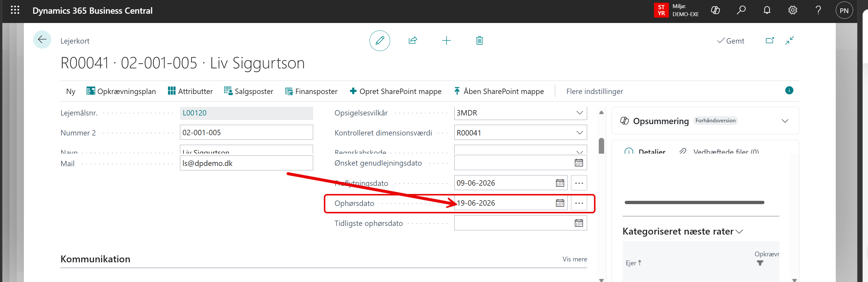
Task: Click the FactBox horizontal scrollbar
Action: pos(694,203)
